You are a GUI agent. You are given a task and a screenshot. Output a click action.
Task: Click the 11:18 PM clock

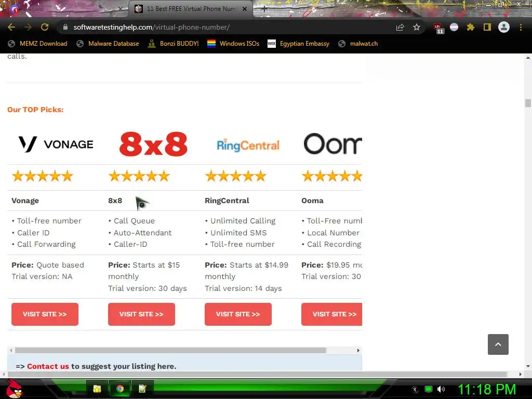pos(487,390)
